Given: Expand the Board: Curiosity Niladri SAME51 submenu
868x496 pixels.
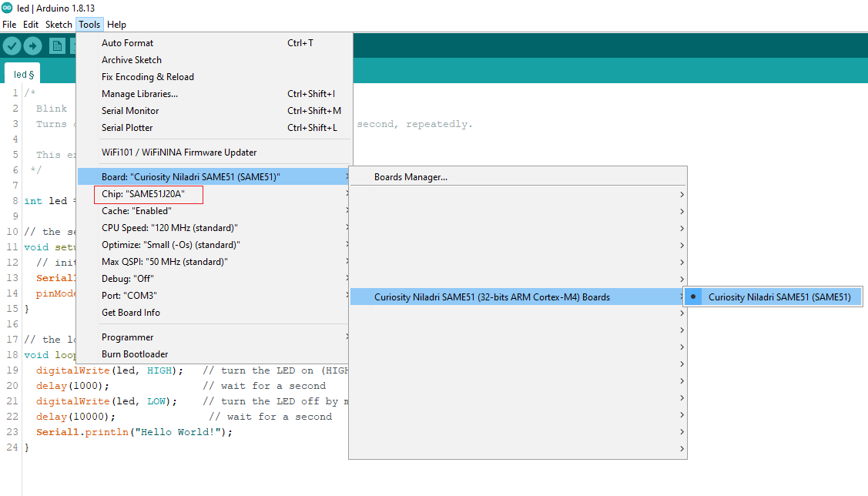Looking at the screenshot, I should click(x=213, y=177).
